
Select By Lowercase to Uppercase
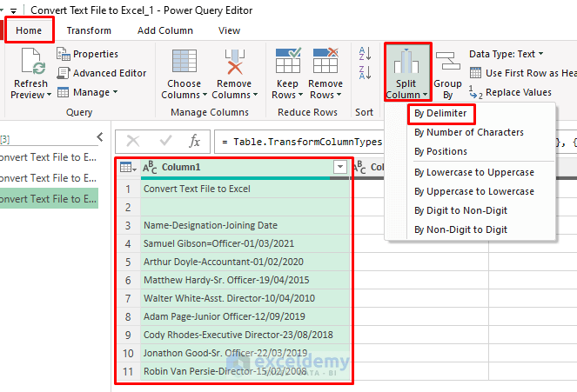click(474, 172)
